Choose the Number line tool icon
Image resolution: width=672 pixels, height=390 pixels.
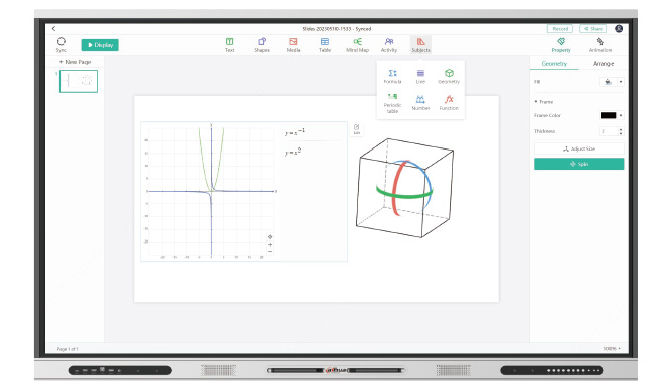[420, 103]
